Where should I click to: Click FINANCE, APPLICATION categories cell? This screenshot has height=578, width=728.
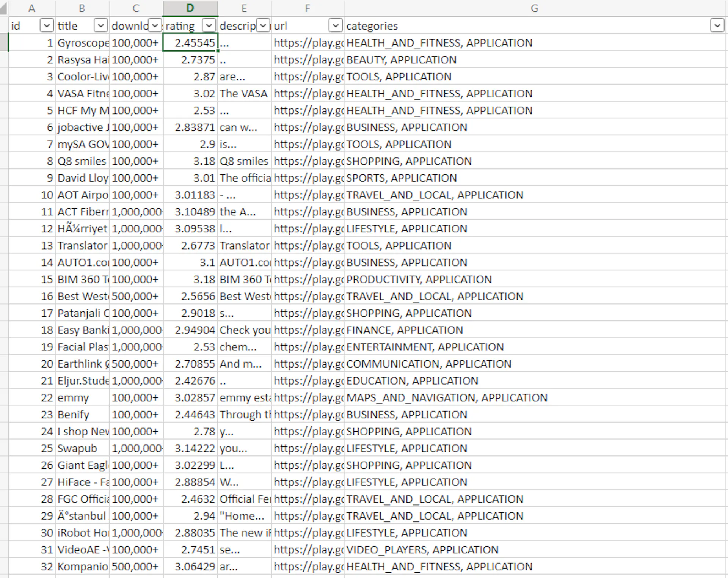pyautogui.click(x=535, y=330)
